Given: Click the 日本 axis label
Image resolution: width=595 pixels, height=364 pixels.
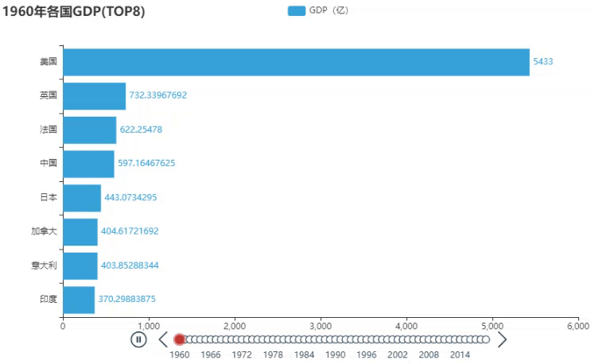Looking at the screenshot, I should click(x=49, y=197).
